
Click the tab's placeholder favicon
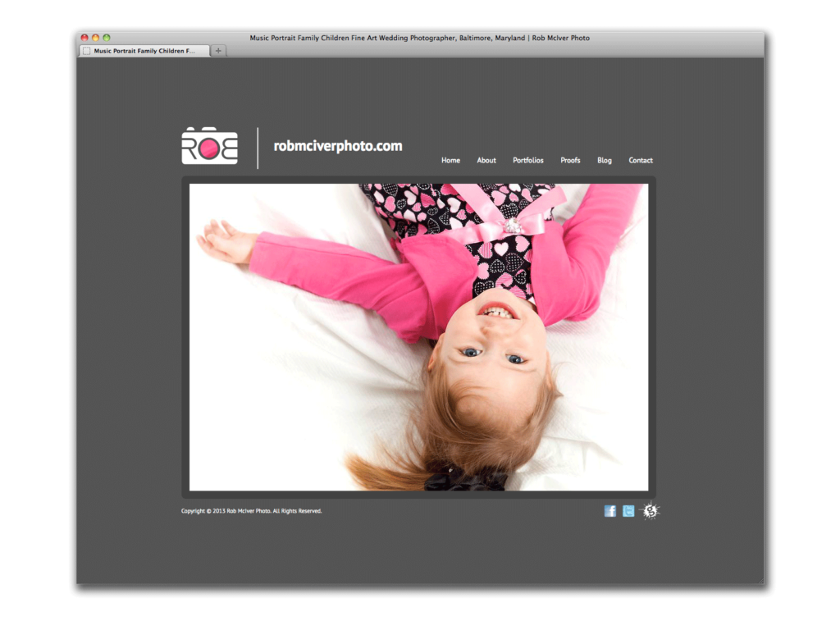(x=87, y=51)
